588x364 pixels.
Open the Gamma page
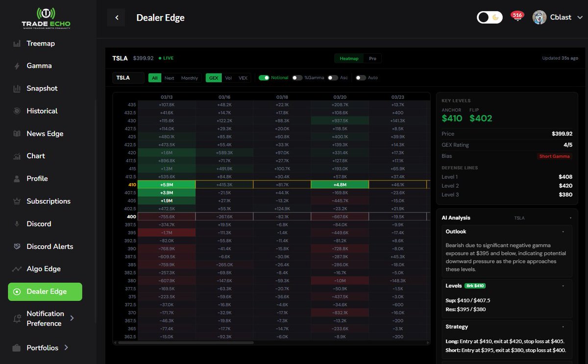click(39, 66)
